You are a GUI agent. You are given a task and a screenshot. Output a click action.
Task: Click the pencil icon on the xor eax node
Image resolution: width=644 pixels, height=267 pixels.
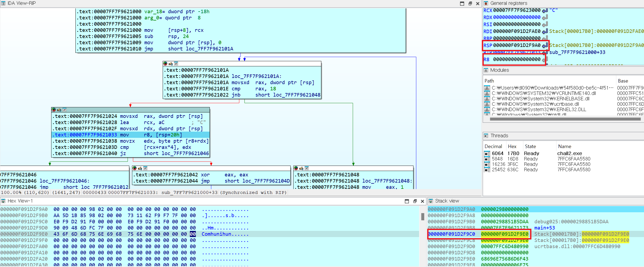[x=140, y=168]
